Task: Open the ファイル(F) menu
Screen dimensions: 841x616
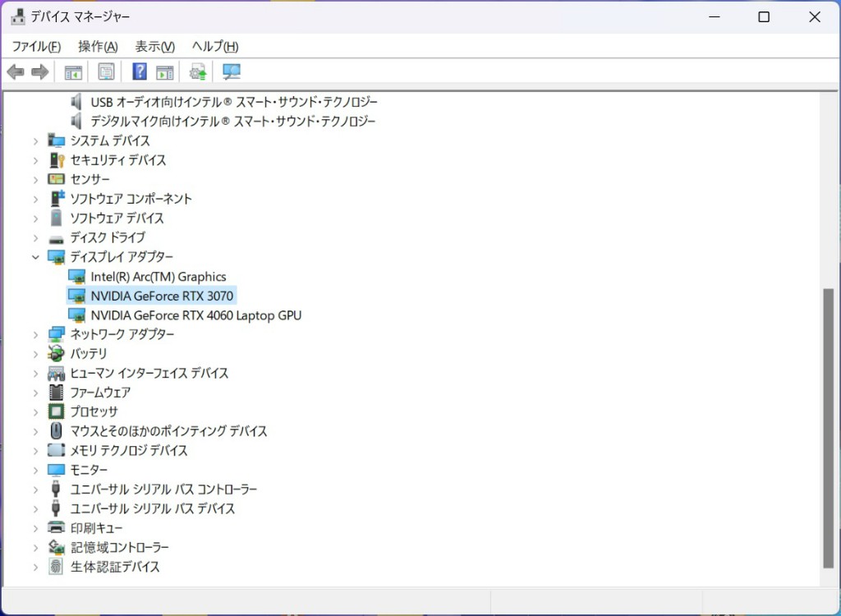Action: tap(36, 47)
